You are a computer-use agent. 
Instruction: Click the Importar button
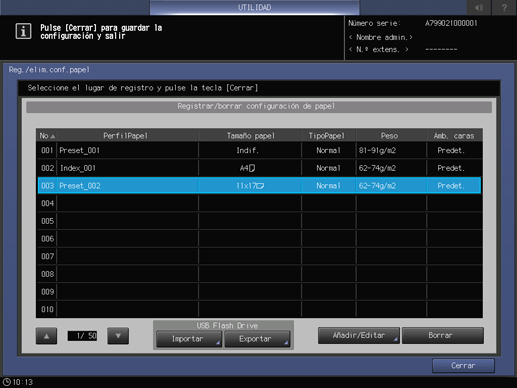[x=188, y=339]
